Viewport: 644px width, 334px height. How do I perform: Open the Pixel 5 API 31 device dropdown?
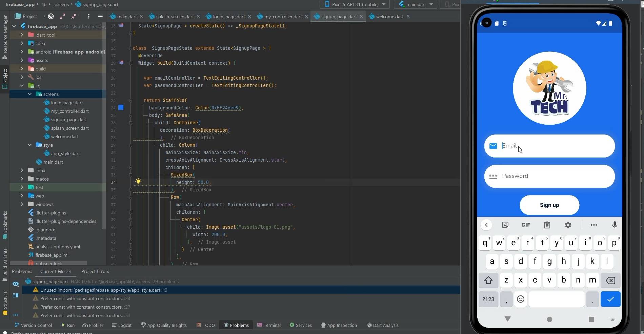click(x=355, y=4)
